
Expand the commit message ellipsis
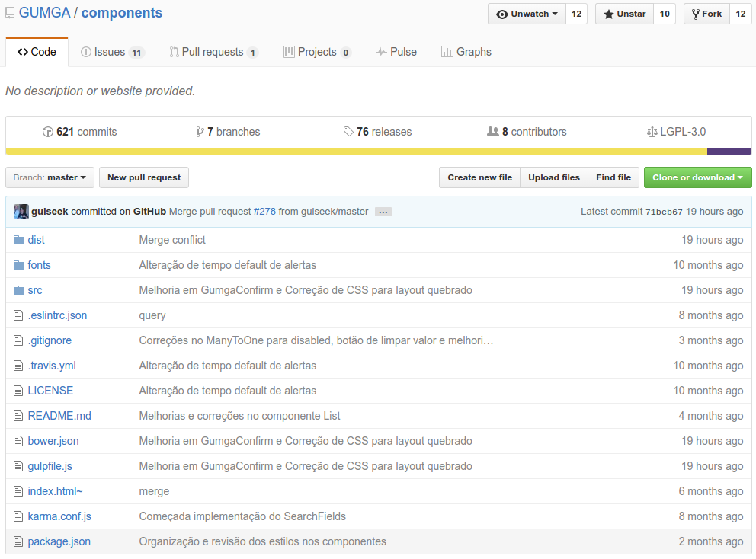(x=383, y=212)
